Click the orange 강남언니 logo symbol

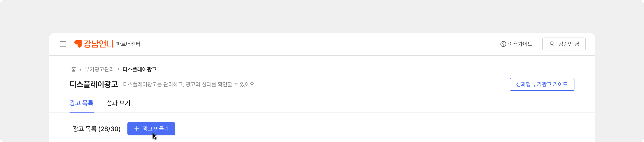click(78, 44)
